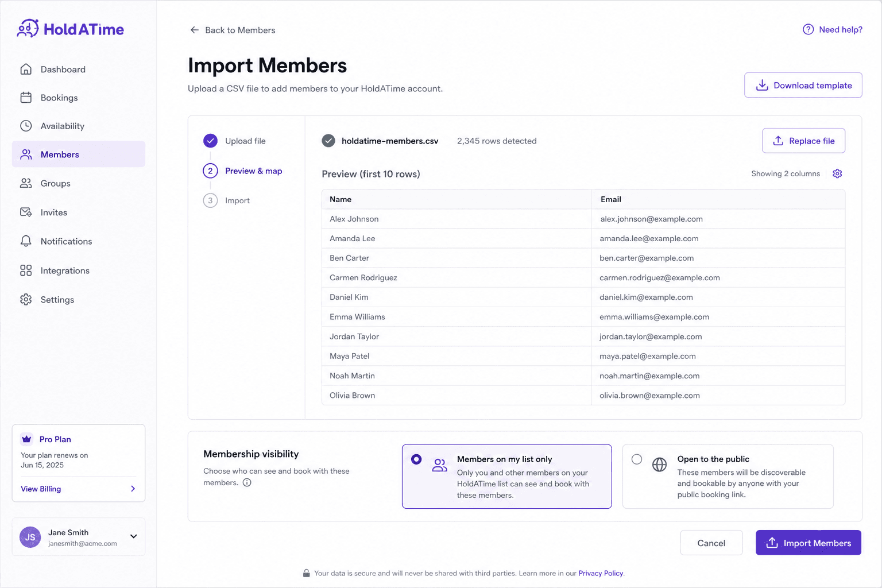Open the Need help? link
The width and height of the screenshot is (882, 588).
click(x=833, y=29)
